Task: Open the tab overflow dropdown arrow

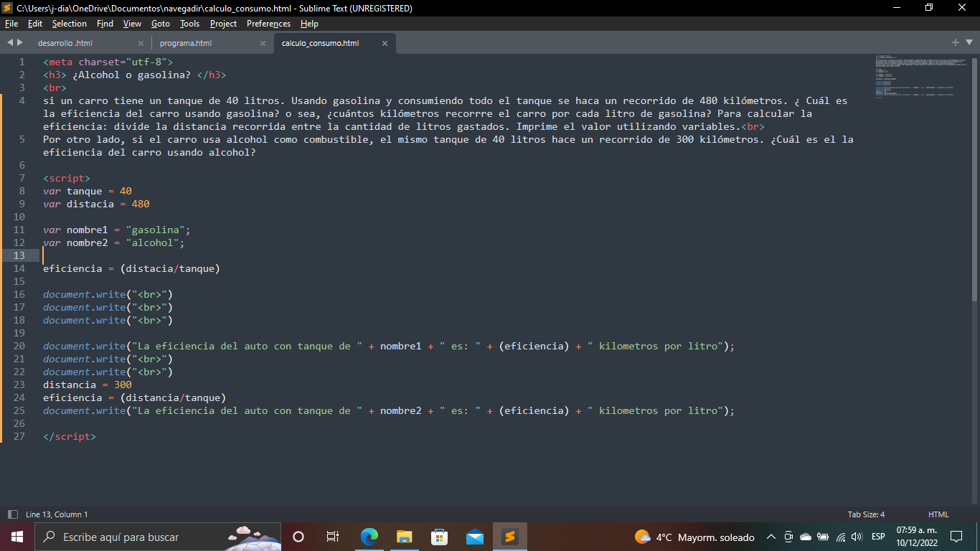Action: [x=970, y=42]
